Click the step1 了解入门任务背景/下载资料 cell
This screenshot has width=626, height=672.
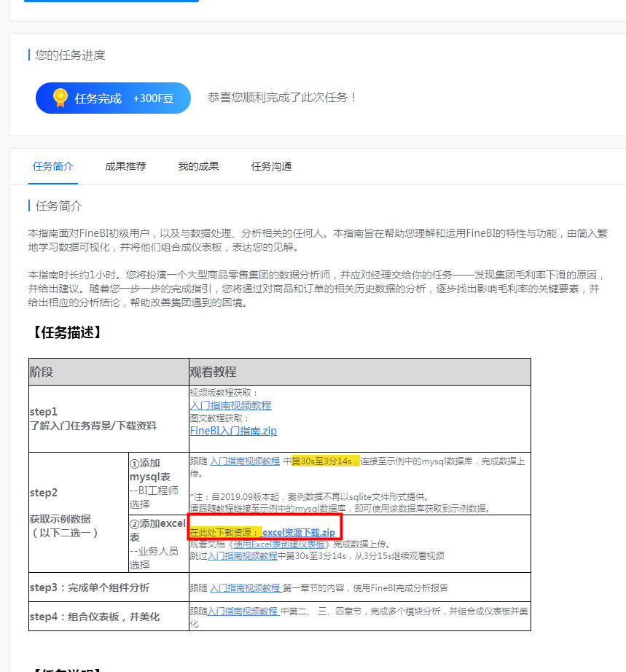coord(109,418)
